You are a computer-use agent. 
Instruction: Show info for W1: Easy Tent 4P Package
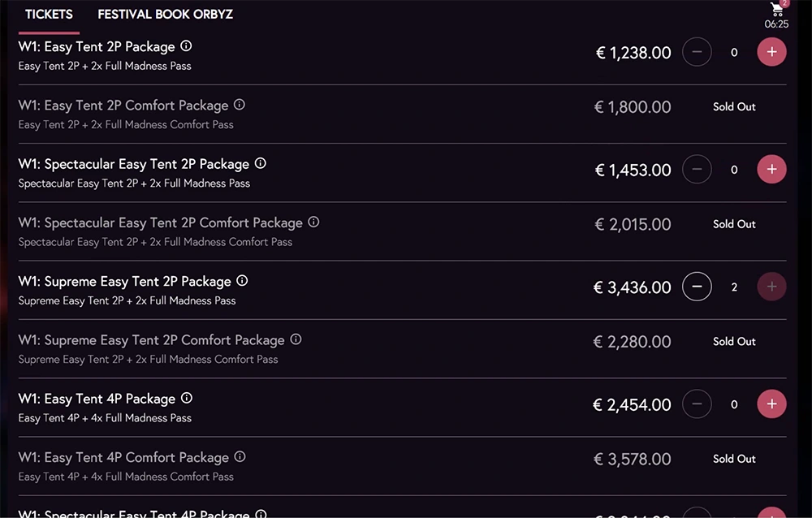pos(187,398)
